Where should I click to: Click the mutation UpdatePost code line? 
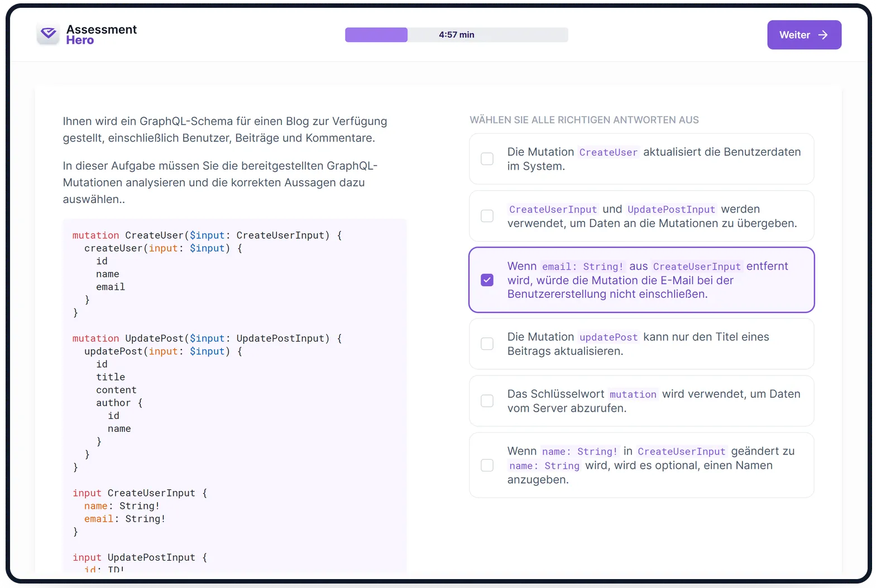click(207, 339)
